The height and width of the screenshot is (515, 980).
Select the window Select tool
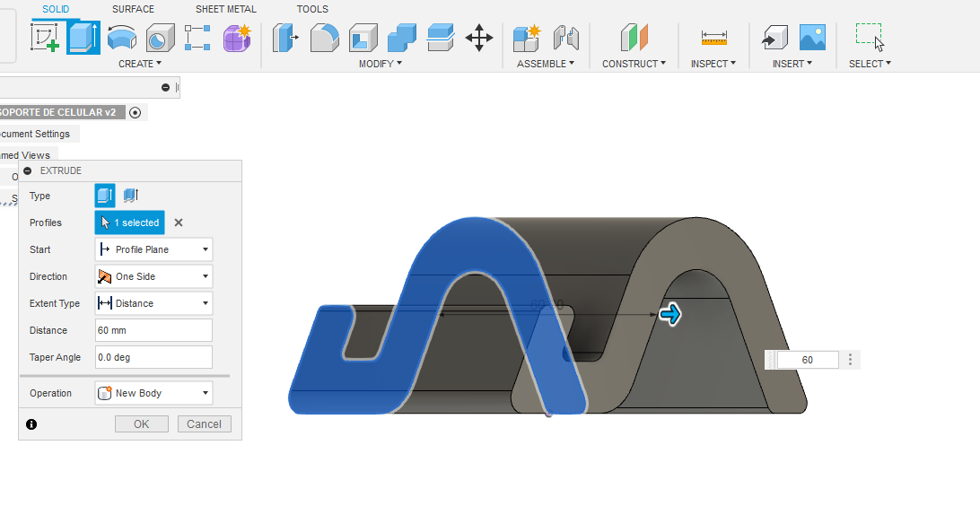[x=870, y=38]
